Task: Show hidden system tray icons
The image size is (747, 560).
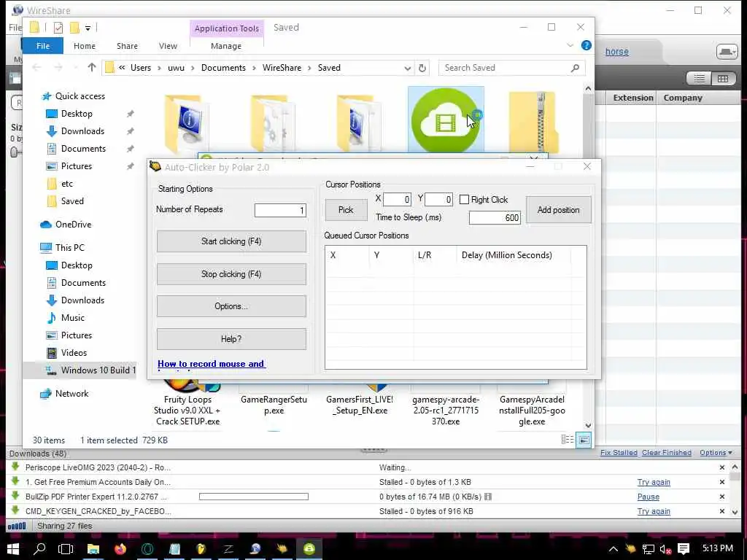Action: [x=613, y=549]
